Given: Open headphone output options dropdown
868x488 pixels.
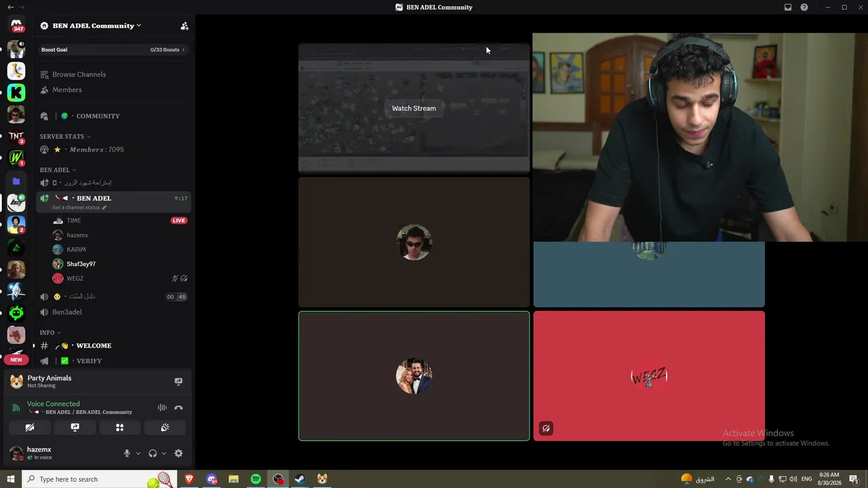Looking at the screenshot, I should point(164,453).
